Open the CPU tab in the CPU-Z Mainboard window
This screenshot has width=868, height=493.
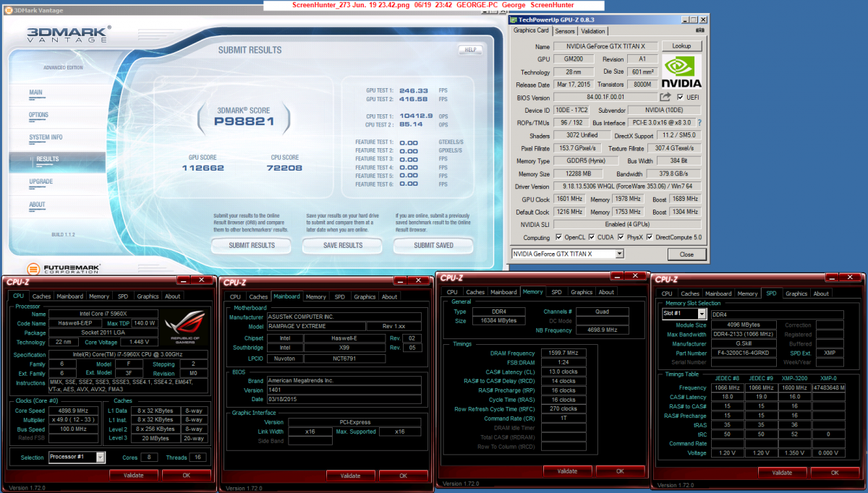coord(235,296)
